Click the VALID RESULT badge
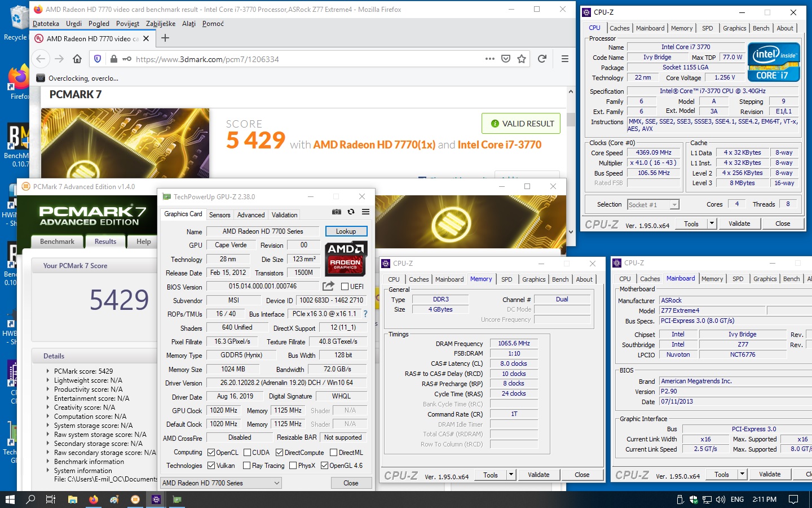The image size is (812, 508). [521, 124]
